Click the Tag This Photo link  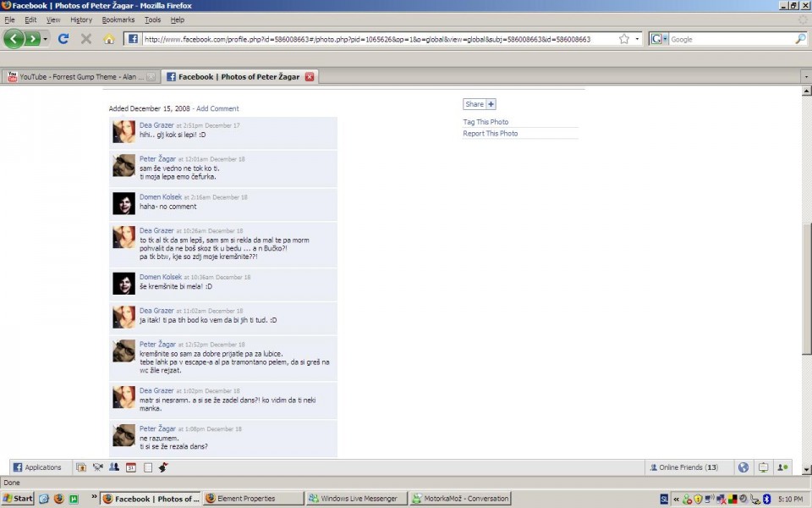point(486,122)
